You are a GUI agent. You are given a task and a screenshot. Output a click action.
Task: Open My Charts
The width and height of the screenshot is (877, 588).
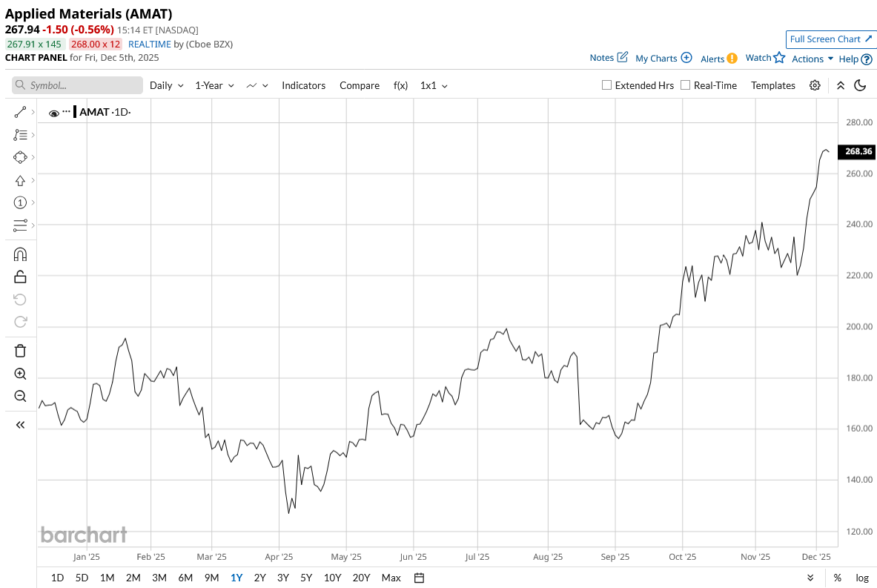[x=663, y=58]
